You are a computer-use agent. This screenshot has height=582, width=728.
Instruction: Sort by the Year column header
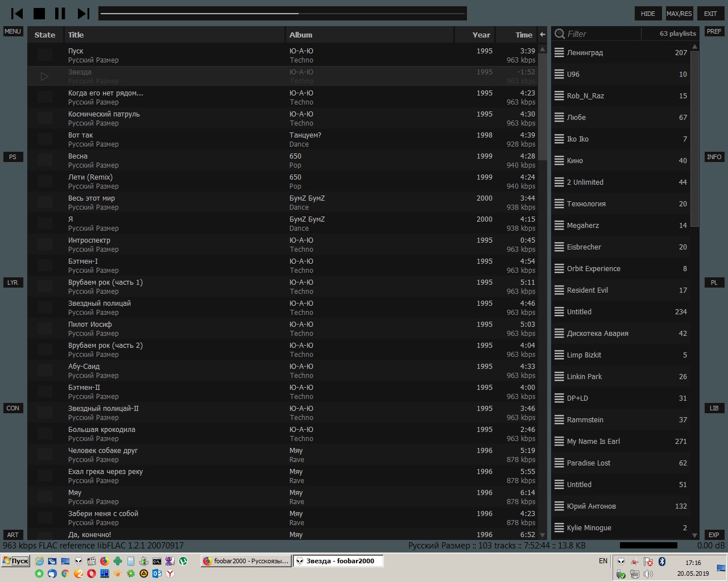coord(475,35)
